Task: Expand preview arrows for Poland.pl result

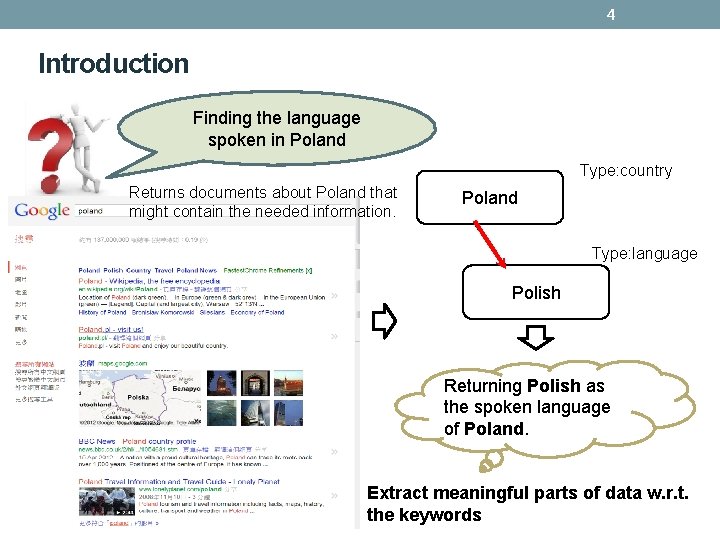Action: pyautogui.click(x=334, y=337)
